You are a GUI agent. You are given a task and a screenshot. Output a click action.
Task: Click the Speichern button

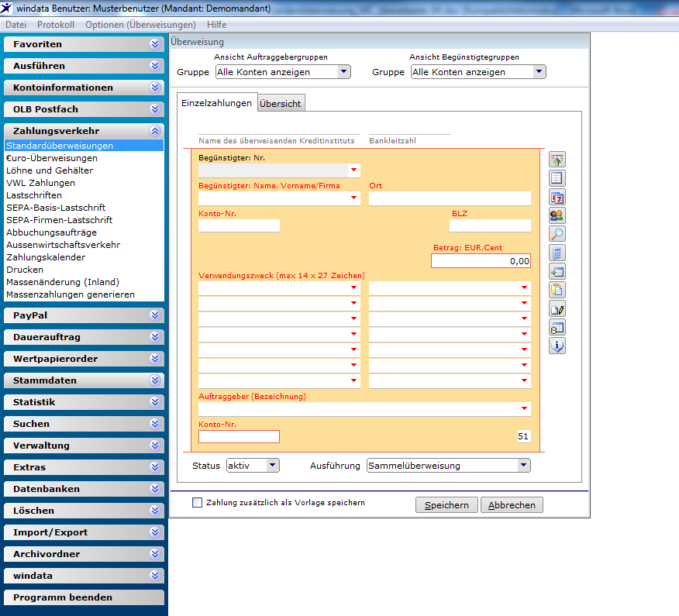coord(446,505)
